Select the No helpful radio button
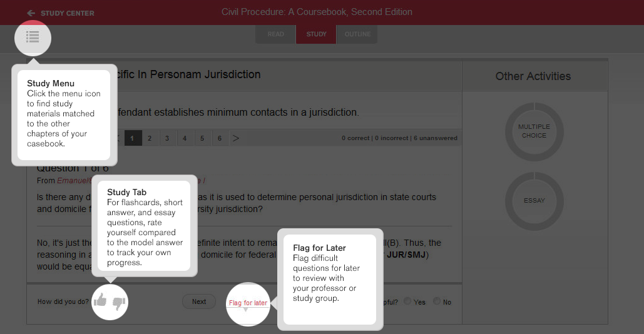Viewport: 644px width, 334px height. coord(437,301)
